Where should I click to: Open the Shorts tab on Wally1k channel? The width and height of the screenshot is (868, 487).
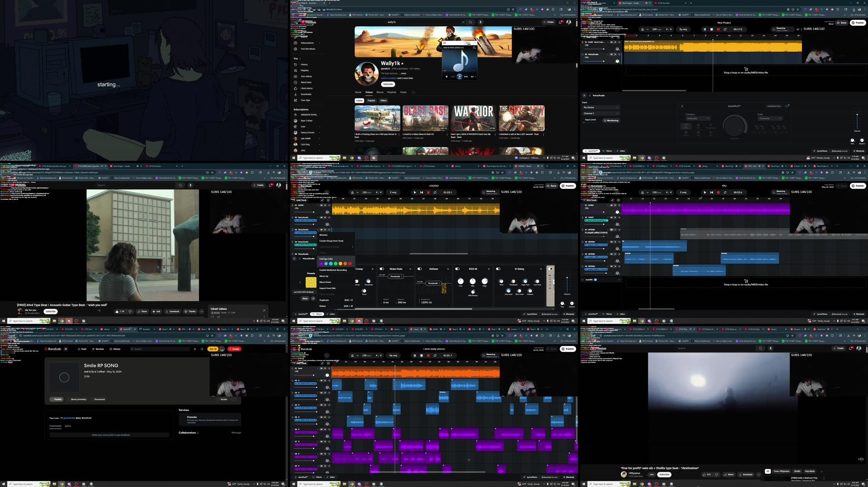pos(380,92)
